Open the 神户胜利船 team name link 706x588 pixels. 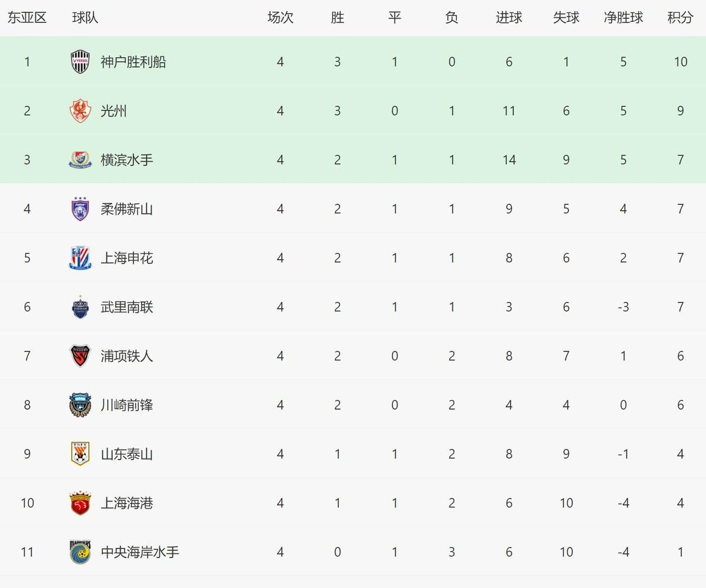(134, 62)
